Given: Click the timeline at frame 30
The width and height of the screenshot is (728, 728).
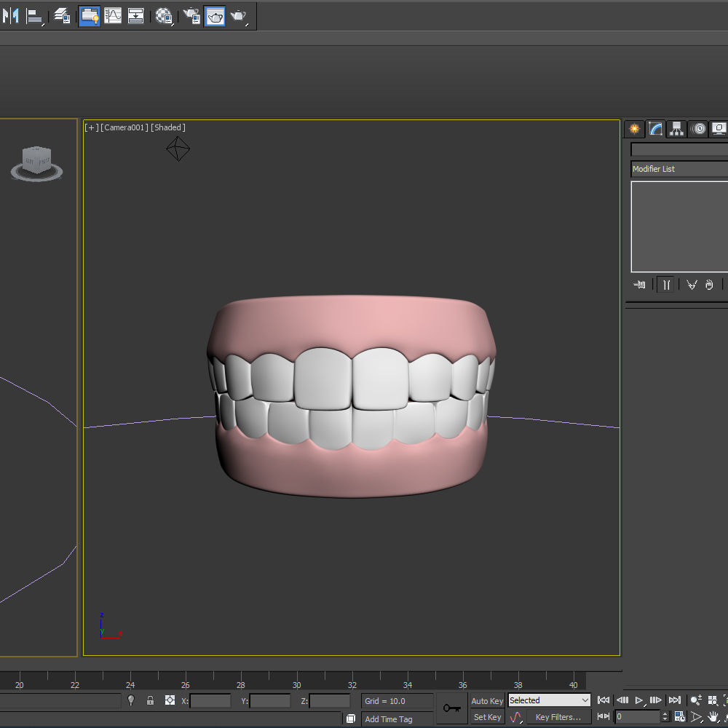Looking at the screenshot, I should pos(297,681).
